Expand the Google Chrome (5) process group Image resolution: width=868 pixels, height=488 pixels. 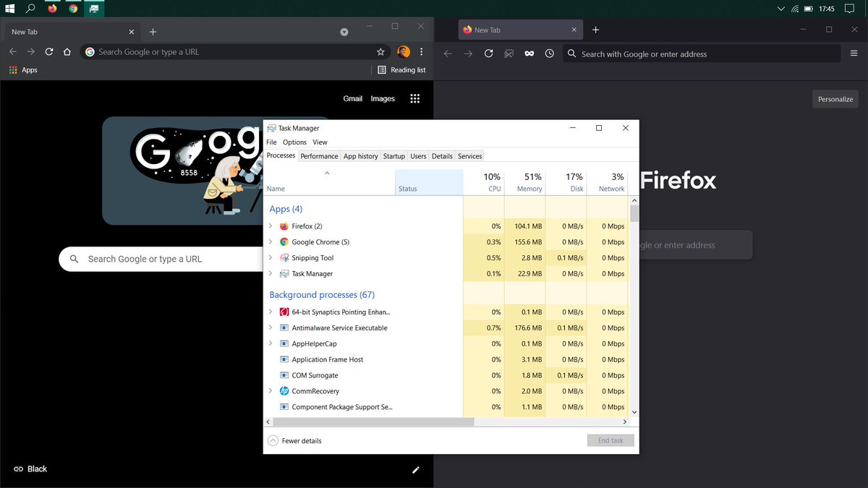click(x=271, y=242)
